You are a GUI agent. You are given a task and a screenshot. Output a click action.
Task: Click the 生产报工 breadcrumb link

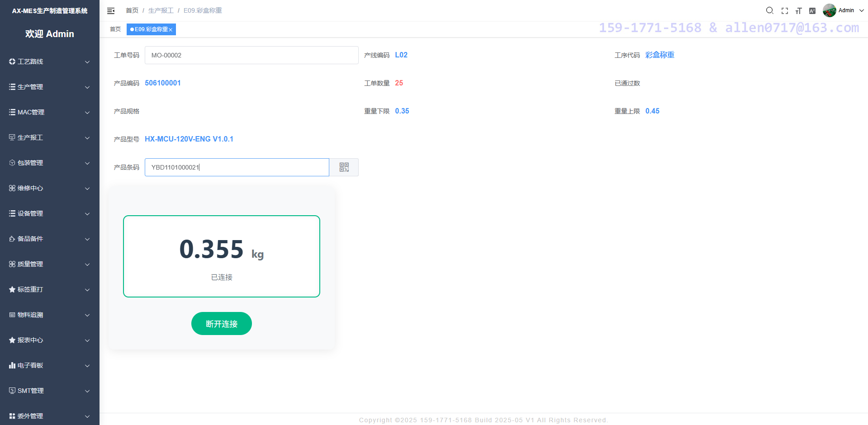[x=161, y=10]
